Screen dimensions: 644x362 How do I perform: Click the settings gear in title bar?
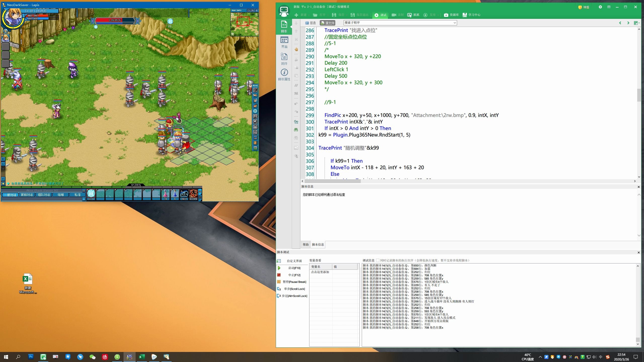click(600, 7)
